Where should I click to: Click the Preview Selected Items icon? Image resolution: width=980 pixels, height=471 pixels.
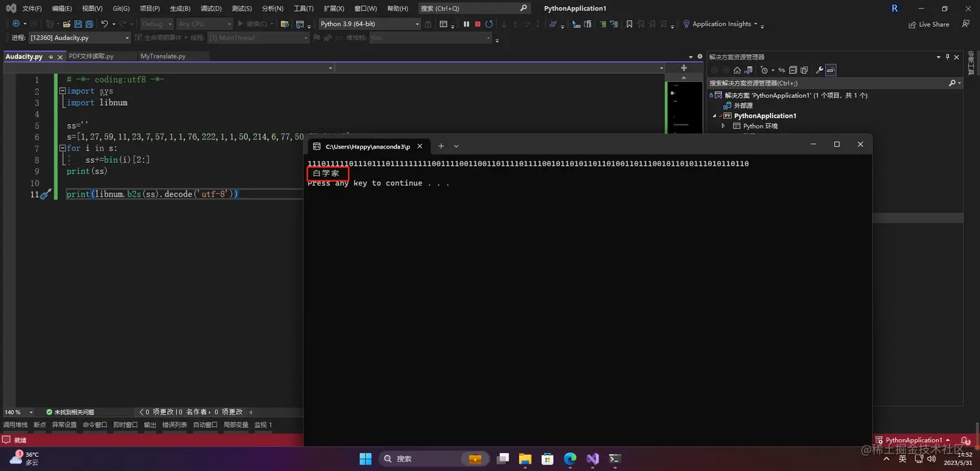coord(831,70)
